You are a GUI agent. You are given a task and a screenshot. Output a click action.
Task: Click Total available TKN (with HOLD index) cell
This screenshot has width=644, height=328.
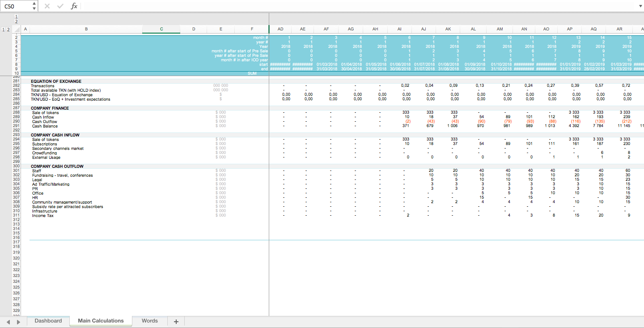[x=66, y=90]
